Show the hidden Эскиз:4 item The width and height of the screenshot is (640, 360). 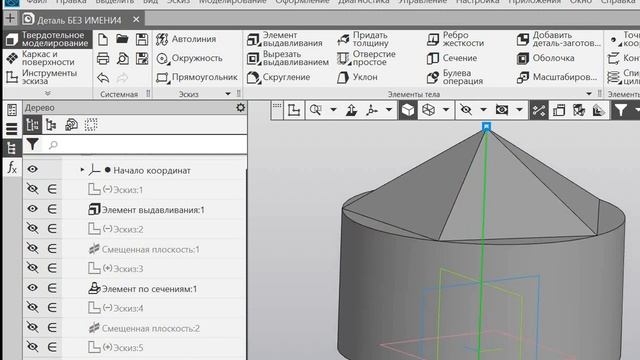coord(33,307)
